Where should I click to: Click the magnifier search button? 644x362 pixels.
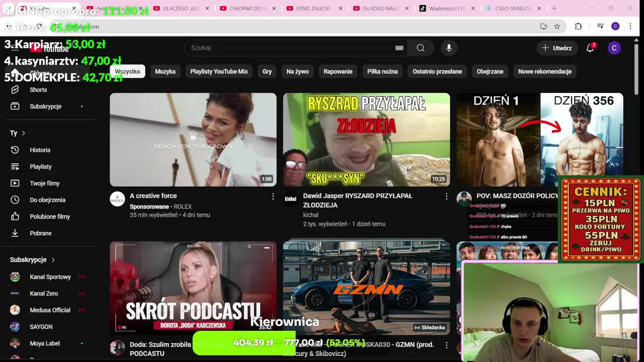pos(421,48)
